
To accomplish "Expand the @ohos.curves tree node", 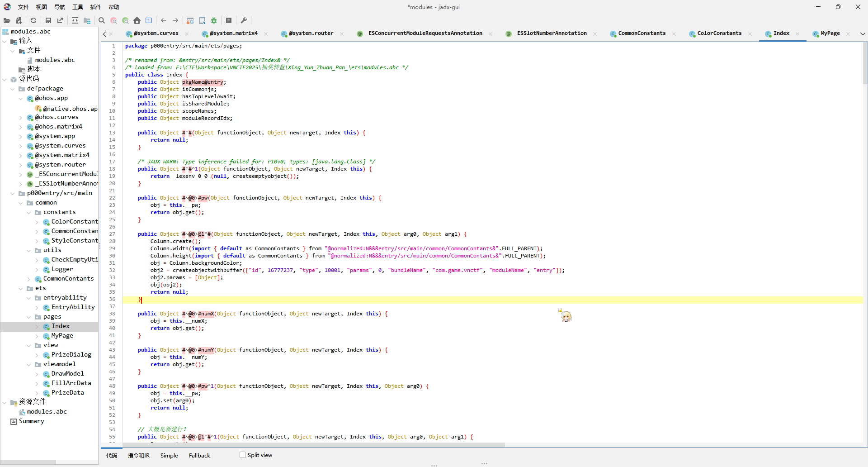I will 20,117.
